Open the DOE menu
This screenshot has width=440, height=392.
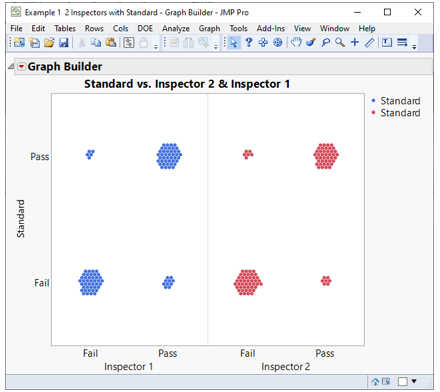pyautogui.click(x=145, y=28)
